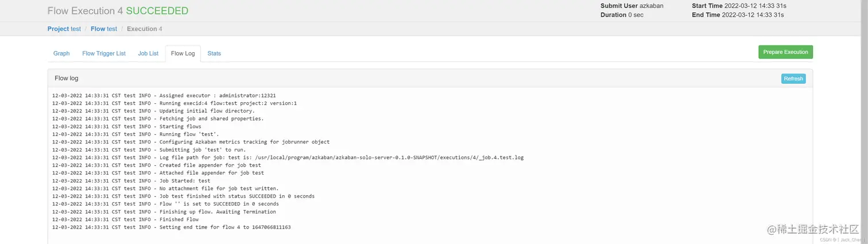Switch to the Stats tab

[214, 53]
